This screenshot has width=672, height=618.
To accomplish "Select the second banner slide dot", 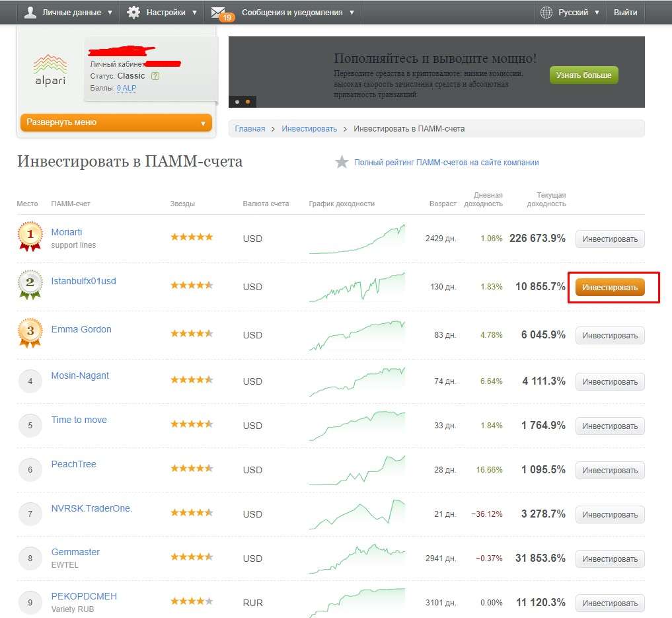I will (x=248, y=102).
